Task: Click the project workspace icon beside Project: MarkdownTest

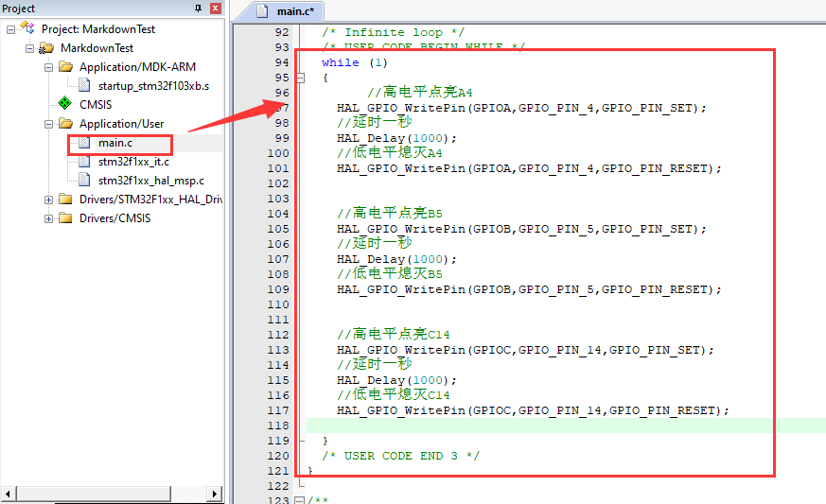Action: click(27, 28)
